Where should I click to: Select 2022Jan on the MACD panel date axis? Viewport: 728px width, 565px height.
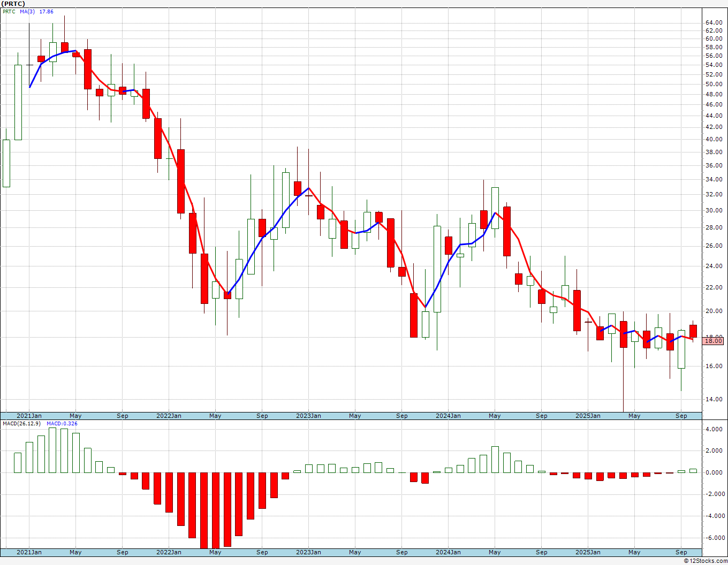click(x=169, y=552)
